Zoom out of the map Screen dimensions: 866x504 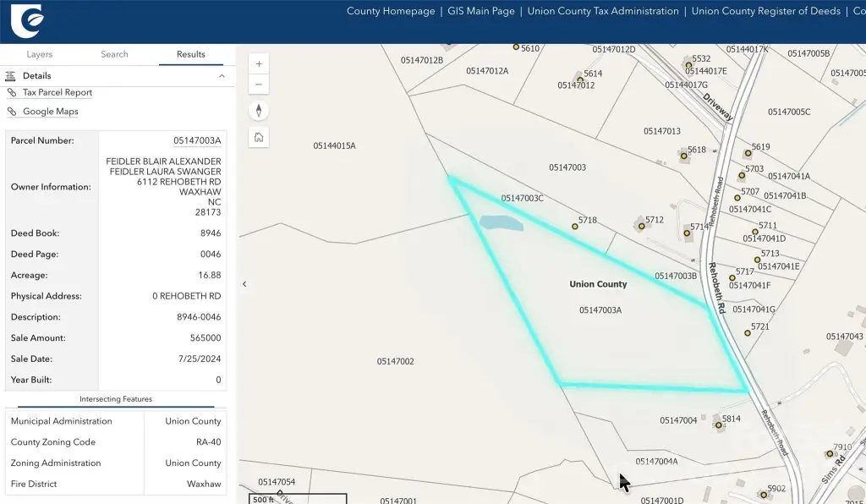(259, 84)
